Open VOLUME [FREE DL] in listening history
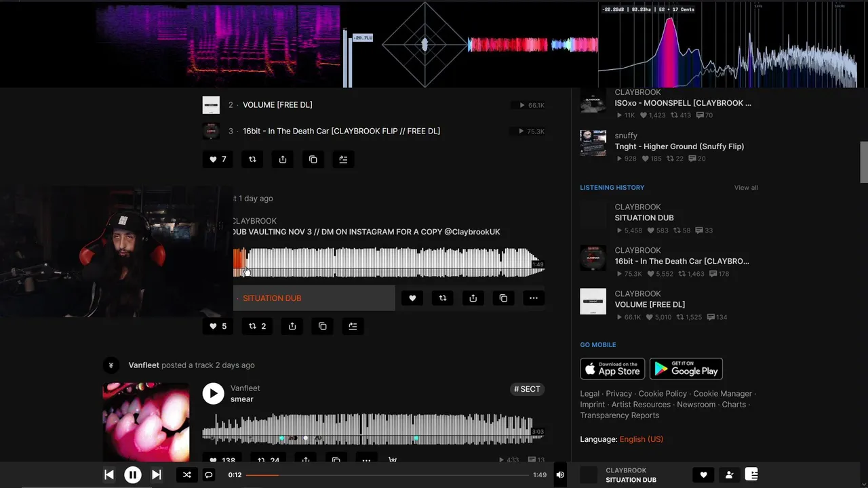The image size is (868, 488). tap(650, 304)
